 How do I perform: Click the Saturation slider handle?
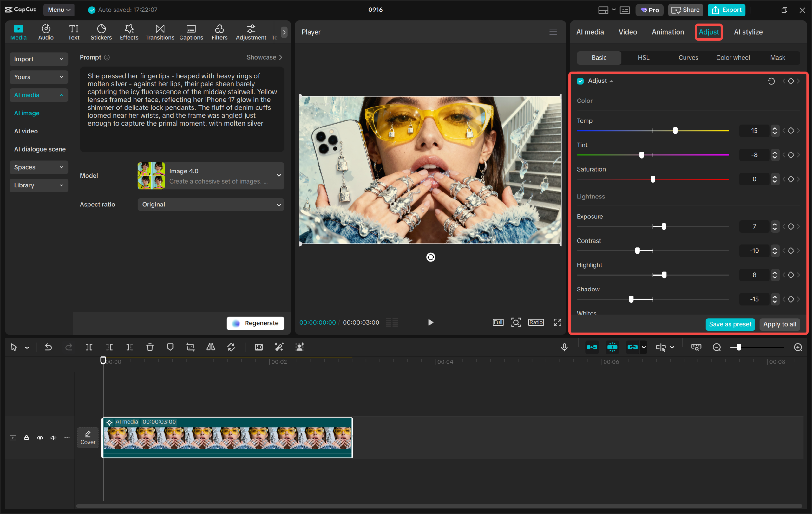click(x=653, y=179)
